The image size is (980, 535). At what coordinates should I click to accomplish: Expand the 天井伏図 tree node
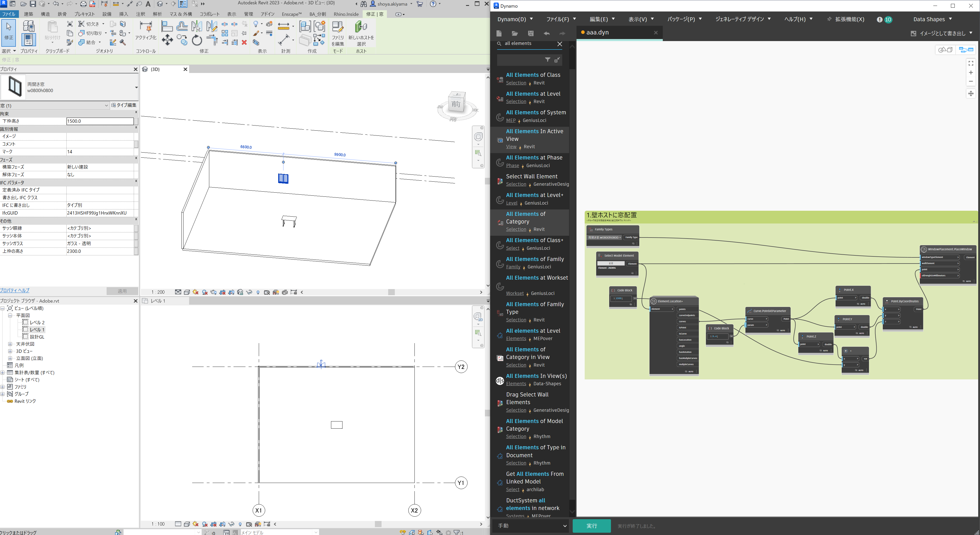tap(10, 344)
